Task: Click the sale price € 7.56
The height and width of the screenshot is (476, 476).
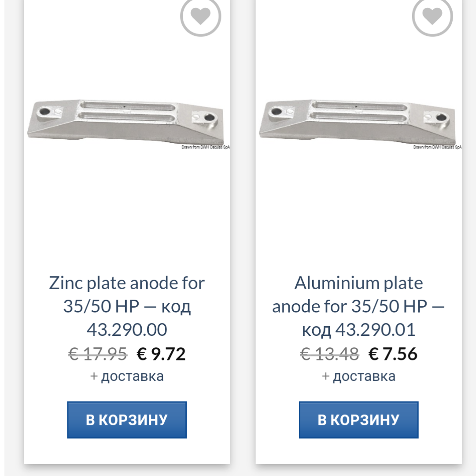Action: click(393, 354)
